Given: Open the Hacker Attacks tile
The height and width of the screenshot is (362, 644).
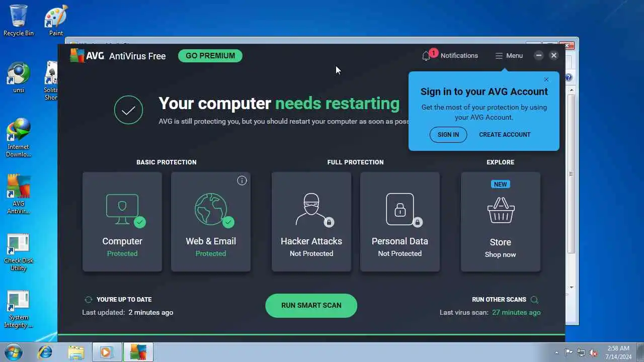Looking at the screenshot, I should (x=311, y=222).
